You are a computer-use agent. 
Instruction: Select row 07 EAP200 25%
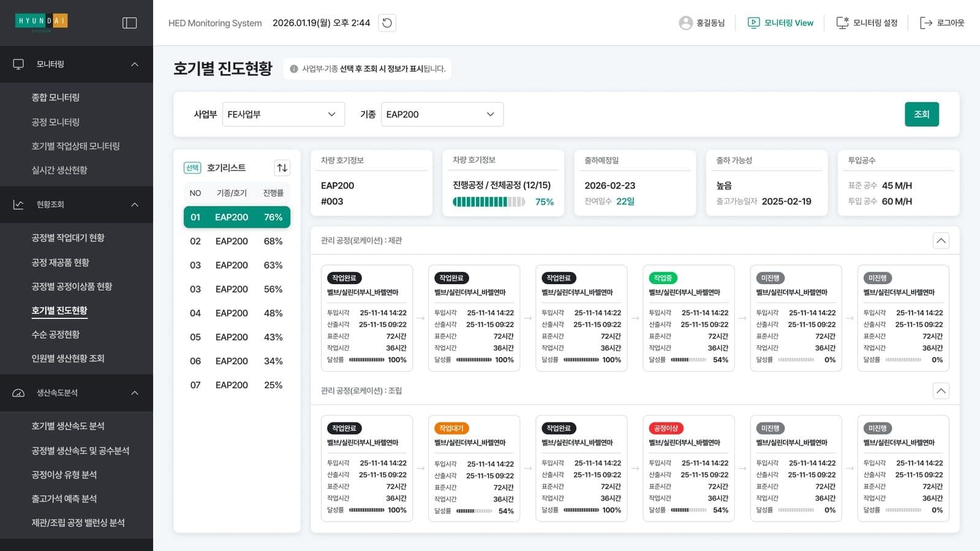tap(237, 385)
